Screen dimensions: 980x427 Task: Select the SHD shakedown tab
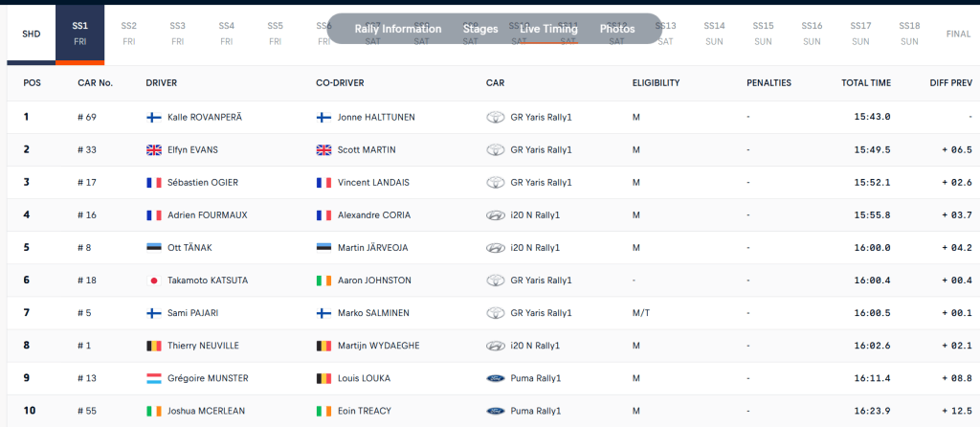31,34
